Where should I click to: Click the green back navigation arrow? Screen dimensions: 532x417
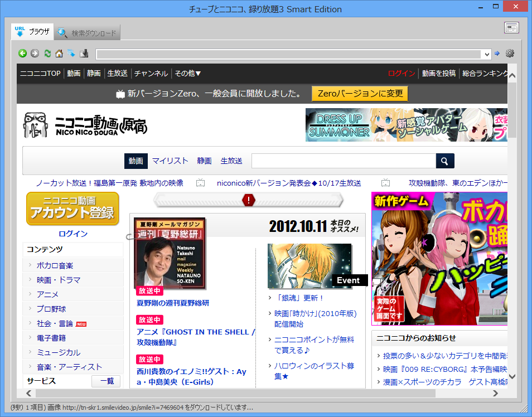click(x=23, y=54)
